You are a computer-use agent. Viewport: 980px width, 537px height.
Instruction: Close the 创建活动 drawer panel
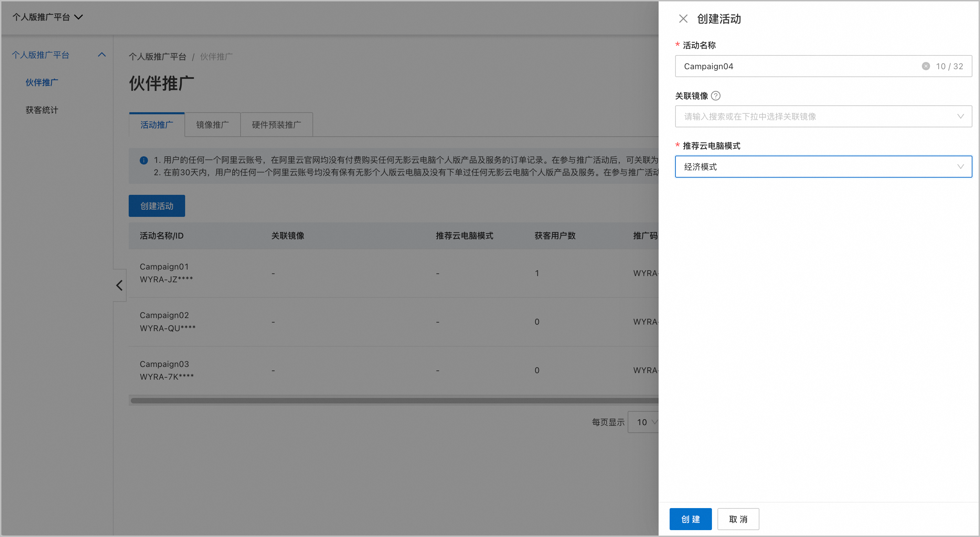point(683,18)
